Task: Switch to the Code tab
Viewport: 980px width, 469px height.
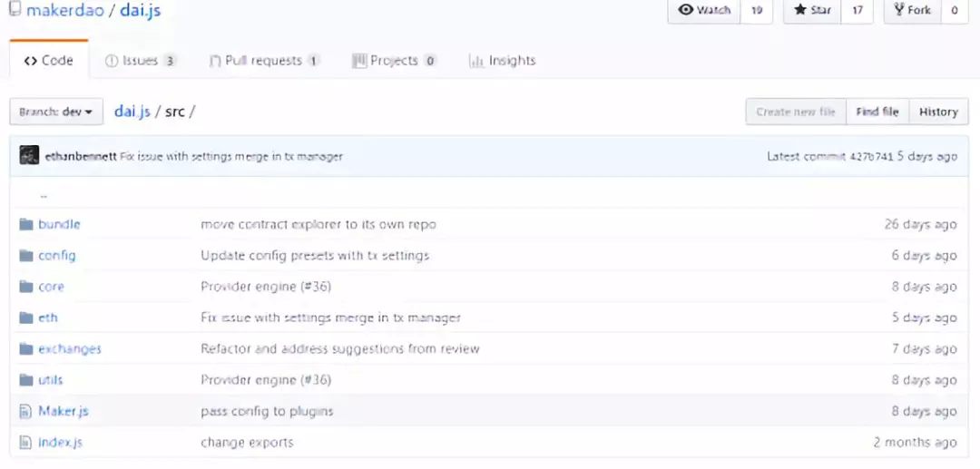Action: tap(49, 61)
